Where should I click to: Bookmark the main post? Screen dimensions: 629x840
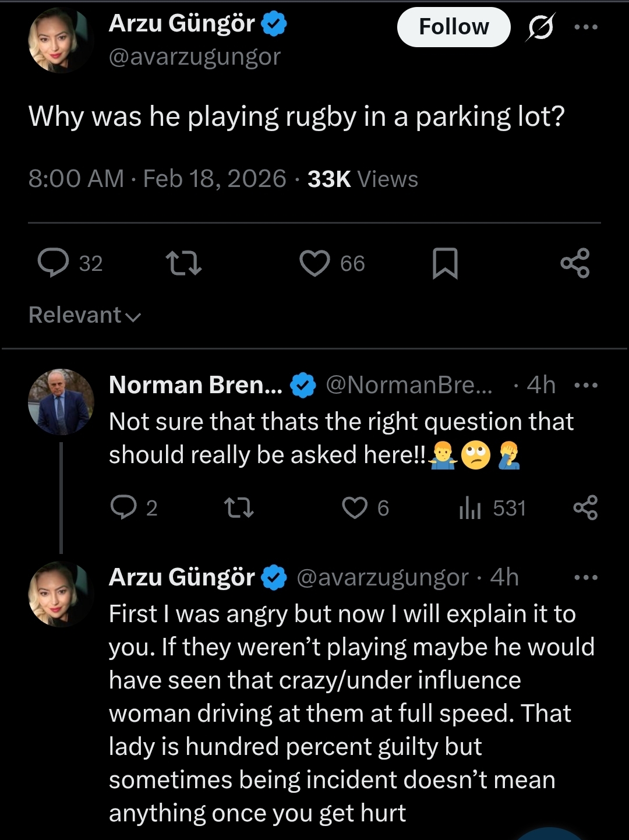(445, 263)
